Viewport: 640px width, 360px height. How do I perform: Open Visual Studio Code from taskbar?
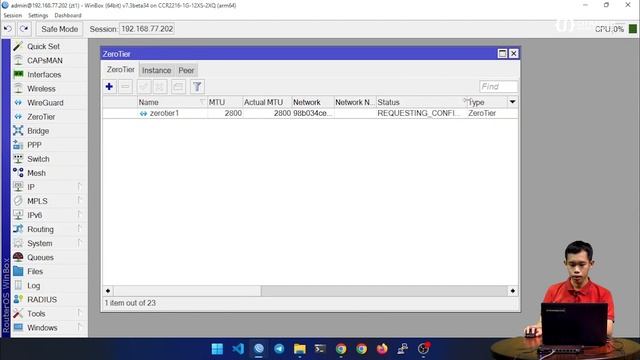click(238, 349)
